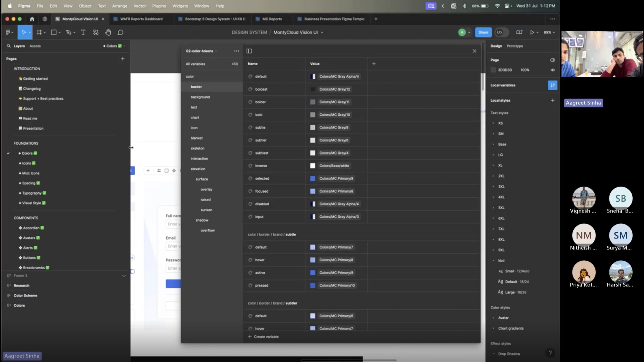Open 02-color-tokens collection dropdown
This screenshot has height=362, width=644.
click(201, 51)
